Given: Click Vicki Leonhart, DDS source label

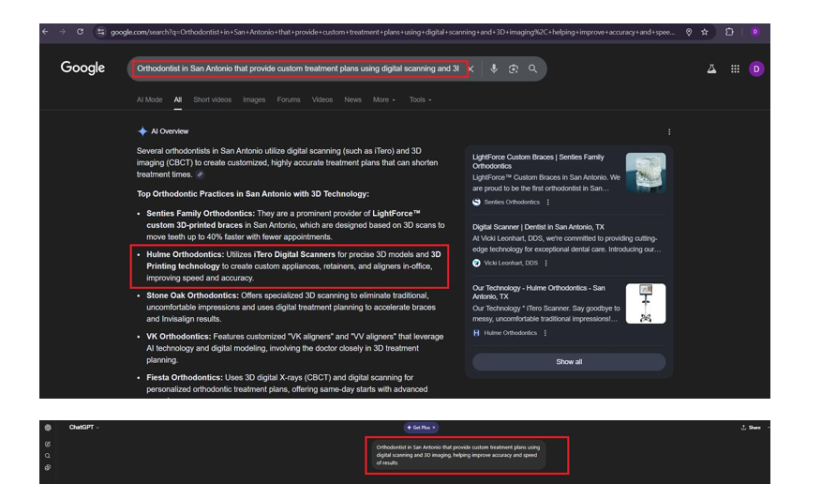Looking at the screenshot, I should (510, 263).
